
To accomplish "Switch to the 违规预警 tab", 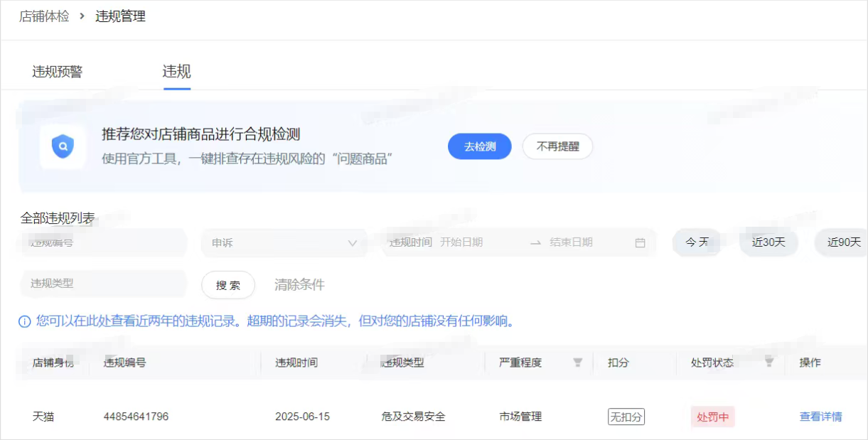I will click(x=58, y=72).
